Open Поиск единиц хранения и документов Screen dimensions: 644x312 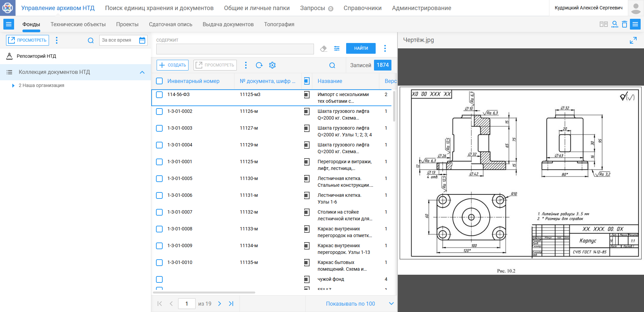[159, 8]
